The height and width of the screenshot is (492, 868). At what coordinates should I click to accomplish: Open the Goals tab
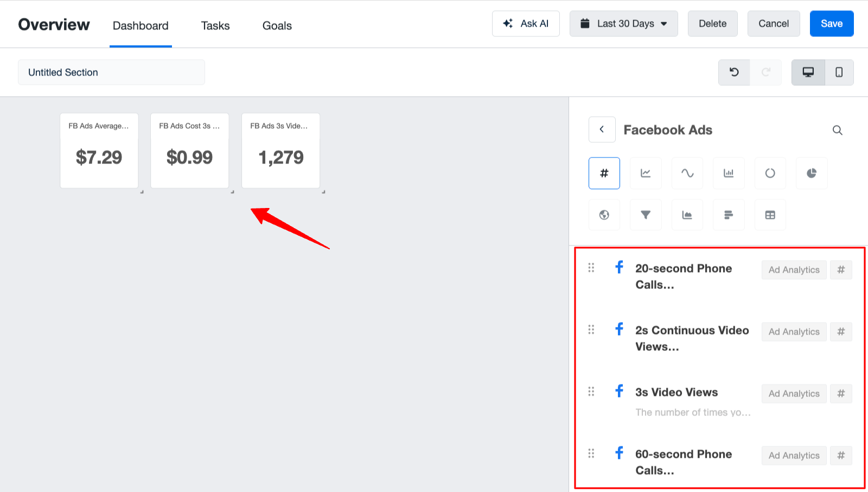pyautogui.click(x=277, y=26)
